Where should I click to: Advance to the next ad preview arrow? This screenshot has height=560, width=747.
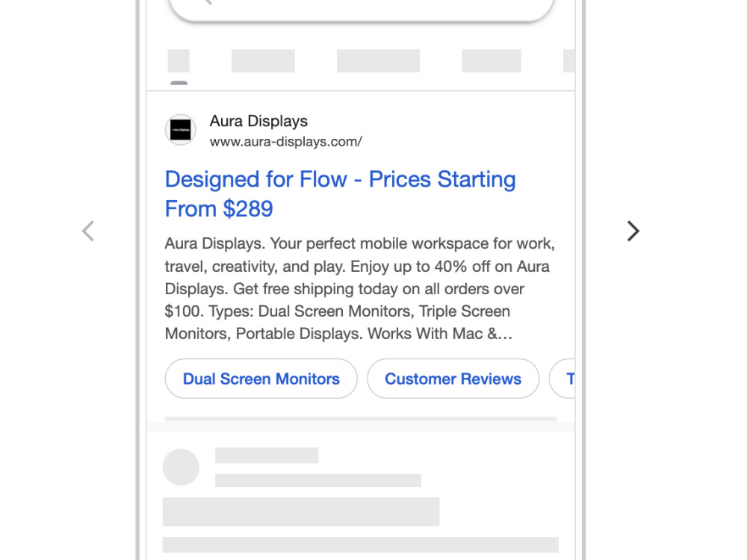[x=633, y=231]
